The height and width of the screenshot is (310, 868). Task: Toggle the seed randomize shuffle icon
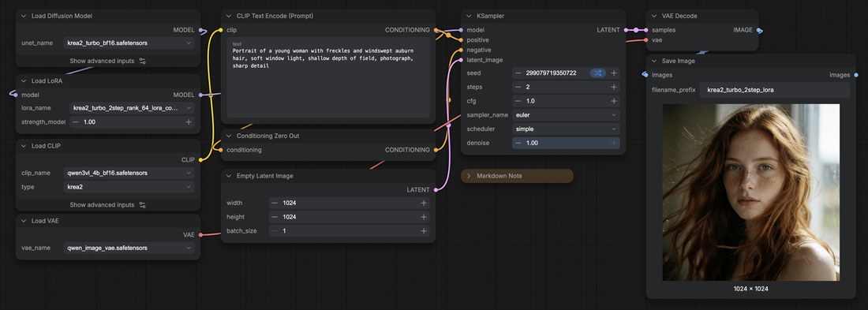[x=597, y=73]
